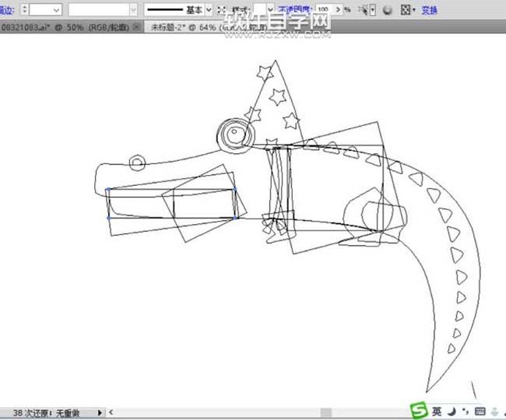Click the soft keyboard icon in IME bar
Screen dimensions: 506x420
point(480,410)
